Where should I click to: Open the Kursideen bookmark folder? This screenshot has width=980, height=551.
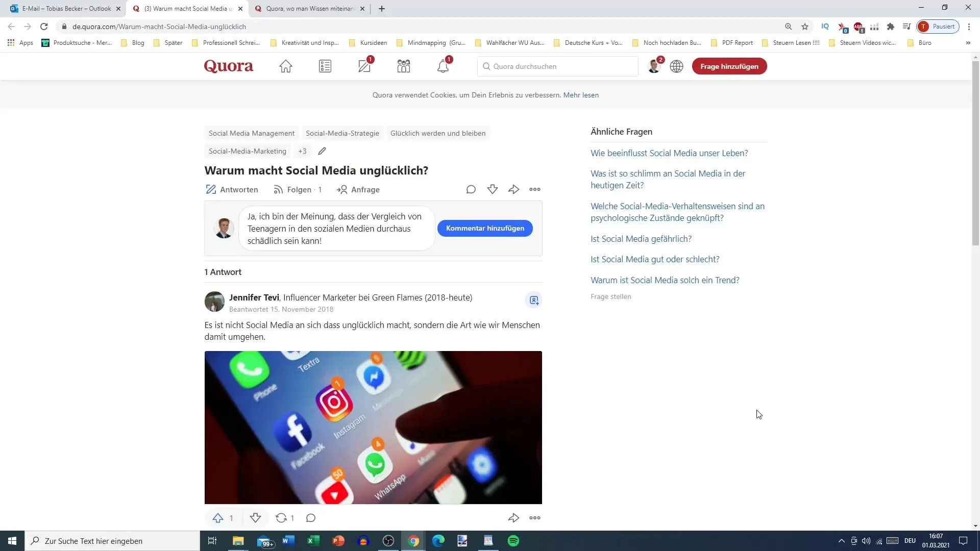point(368,43)
